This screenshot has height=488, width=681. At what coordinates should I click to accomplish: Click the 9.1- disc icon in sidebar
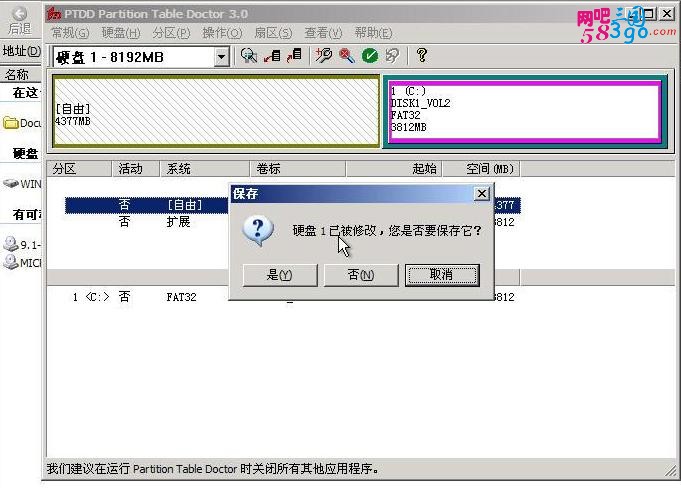click(x=10, y=244)
